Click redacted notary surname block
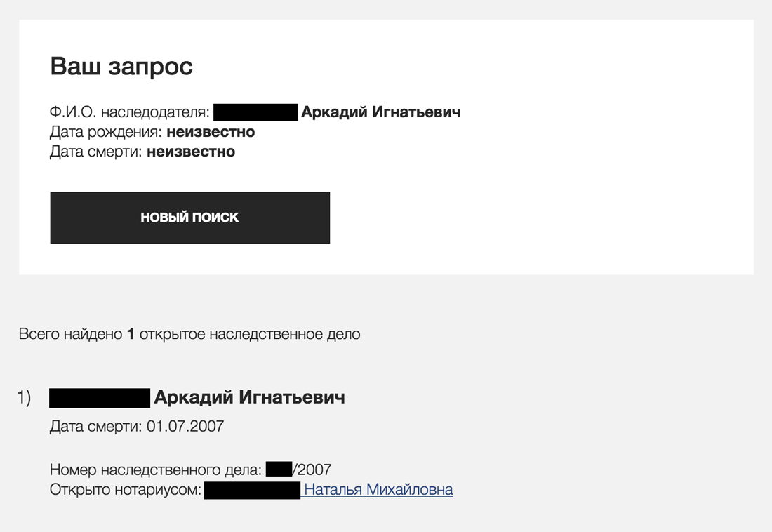This screenshot has width=772, height=532. click(253, 490)
